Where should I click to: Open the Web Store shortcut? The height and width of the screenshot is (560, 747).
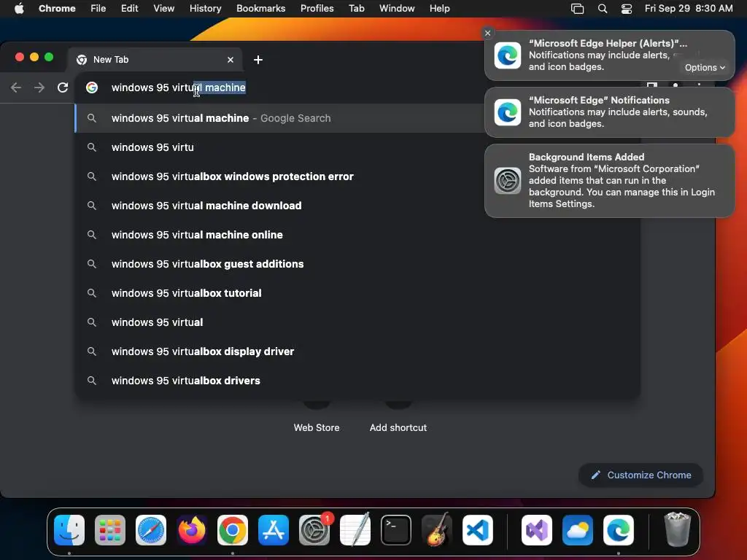point(317,427)
